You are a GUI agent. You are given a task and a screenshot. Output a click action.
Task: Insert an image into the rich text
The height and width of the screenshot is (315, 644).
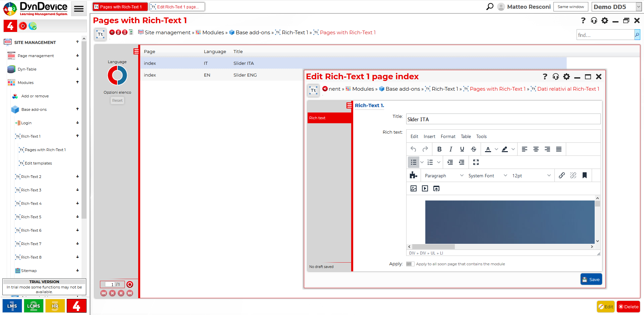coord(413,188)
